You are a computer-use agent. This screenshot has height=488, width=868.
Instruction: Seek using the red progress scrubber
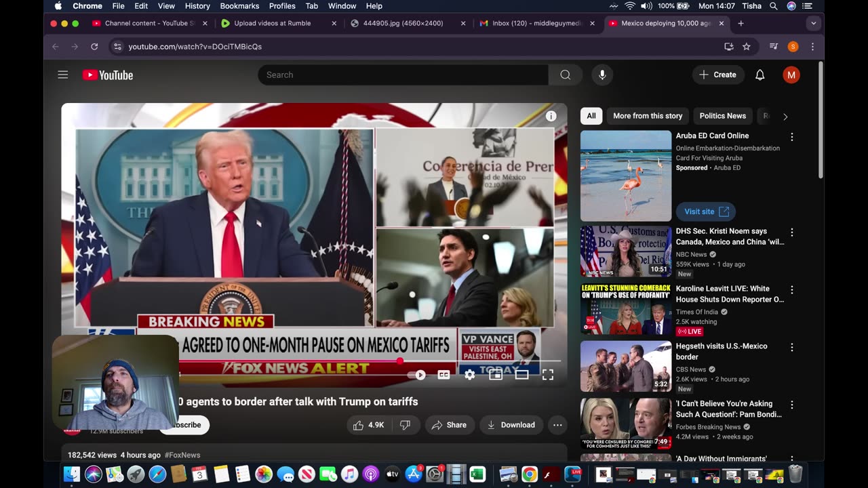click(x=400, y=361)
